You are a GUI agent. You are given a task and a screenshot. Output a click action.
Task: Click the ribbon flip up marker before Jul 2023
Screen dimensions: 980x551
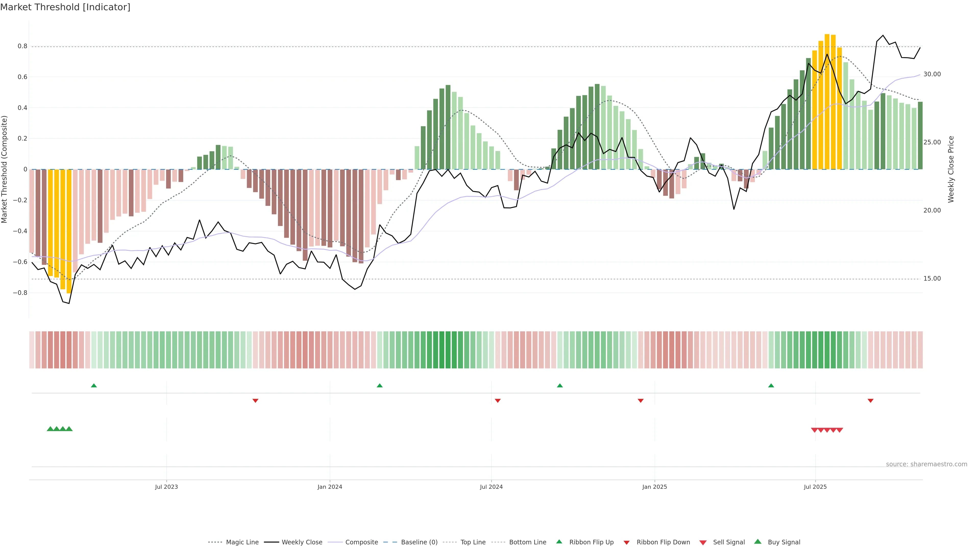(94, 386)
